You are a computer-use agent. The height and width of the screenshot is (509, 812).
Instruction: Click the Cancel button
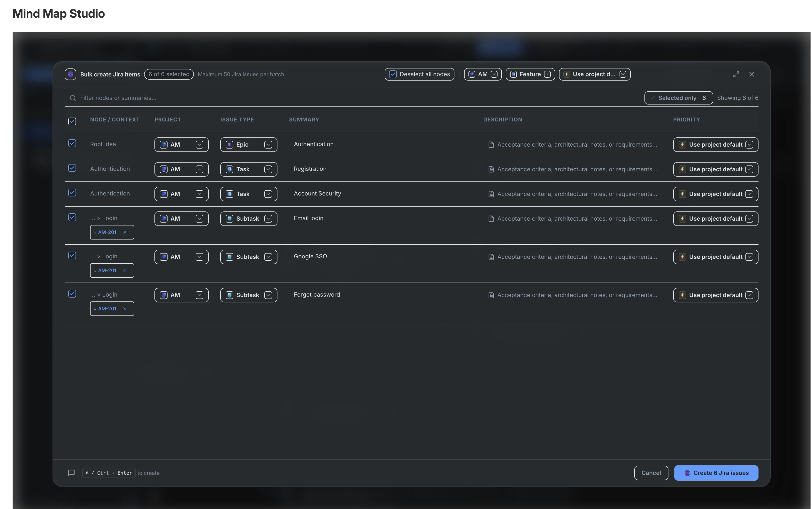pos(651,473)
